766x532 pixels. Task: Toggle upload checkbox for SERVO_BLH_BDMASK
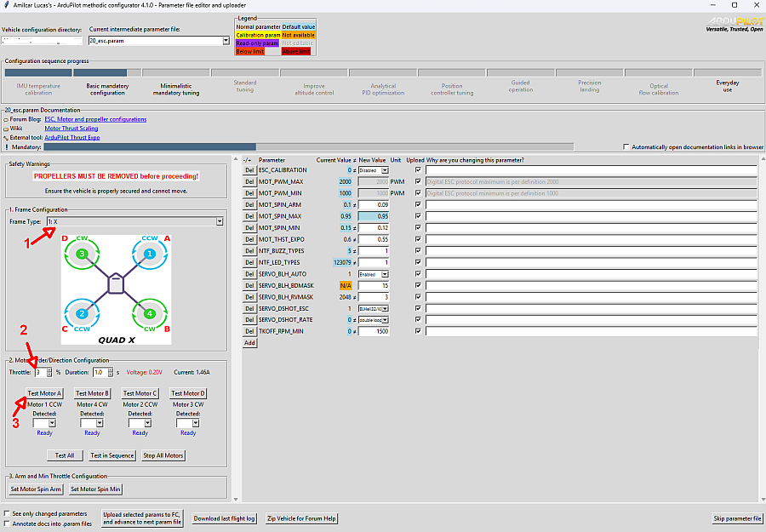pyautogui.click(x=418, y=285)
